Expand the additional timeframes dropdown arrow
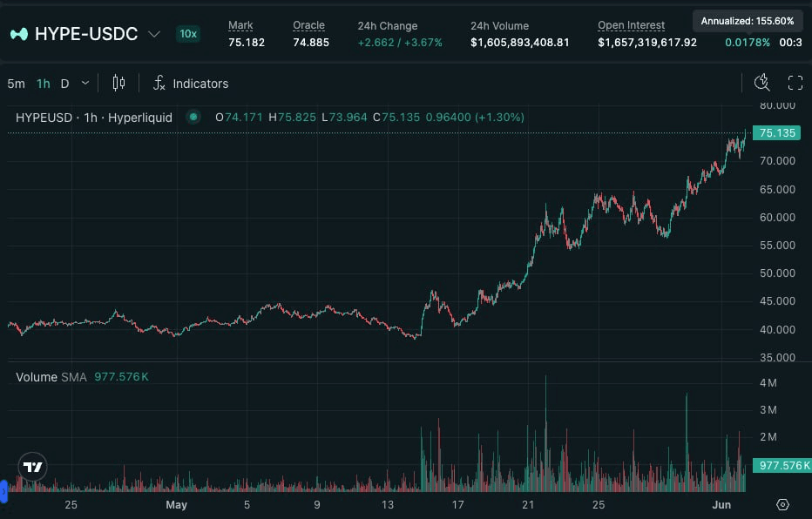Viewport: 812px width, 519px height. point(85,83)
